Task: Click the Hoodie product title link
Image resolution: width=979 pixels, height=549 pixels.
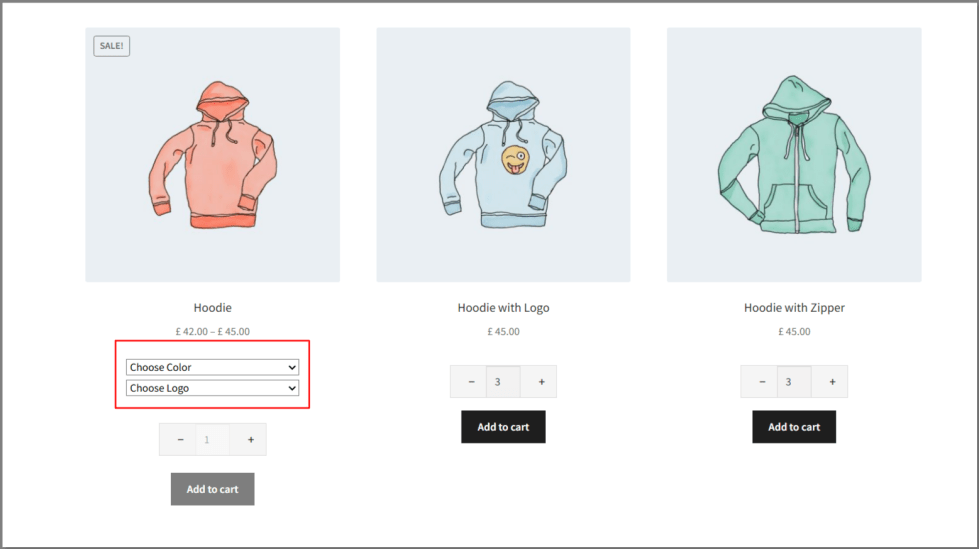Action: (x=212, y=307)
